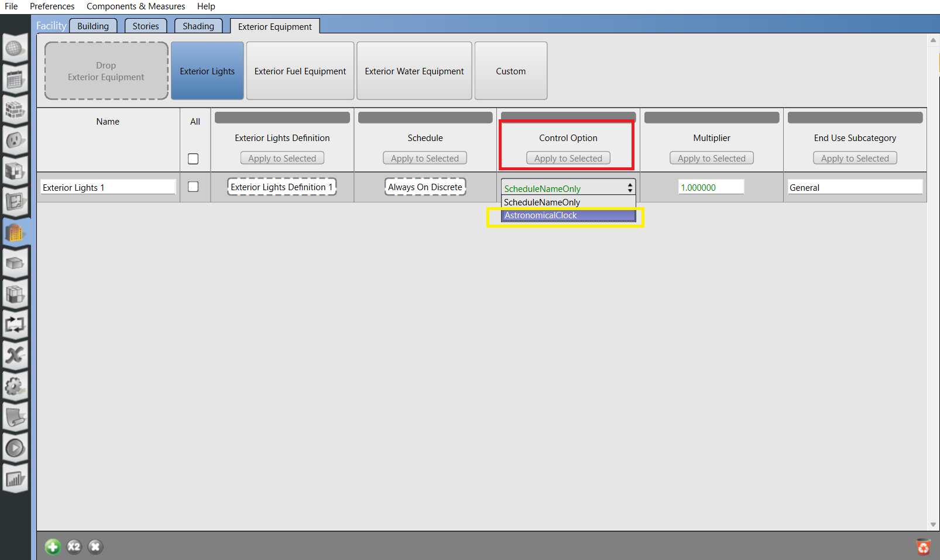Edit the General end use subcategory field
This screenshot has width=940, height=560.
[x=855, y=187]
